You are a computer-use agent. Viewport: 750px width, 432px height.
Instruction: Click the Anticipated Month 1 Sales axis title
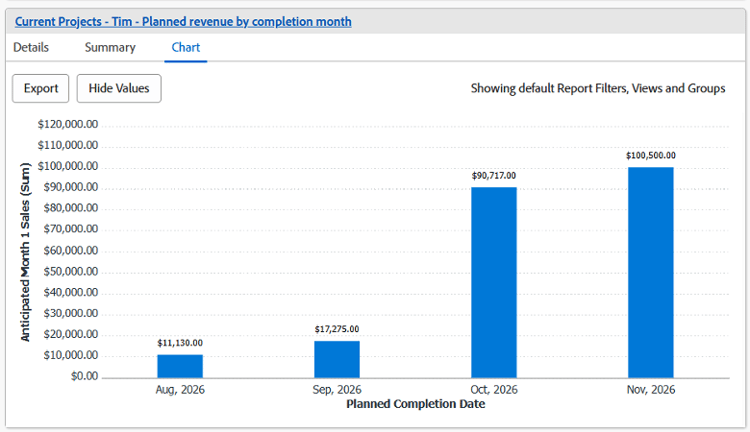[25, 252]
